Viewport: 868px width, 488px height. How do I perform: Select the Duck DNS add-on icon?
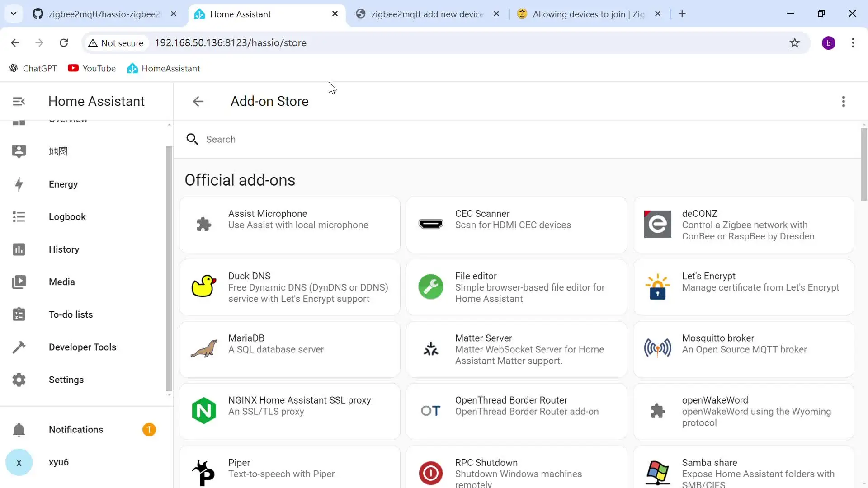[x=203, y=286]
